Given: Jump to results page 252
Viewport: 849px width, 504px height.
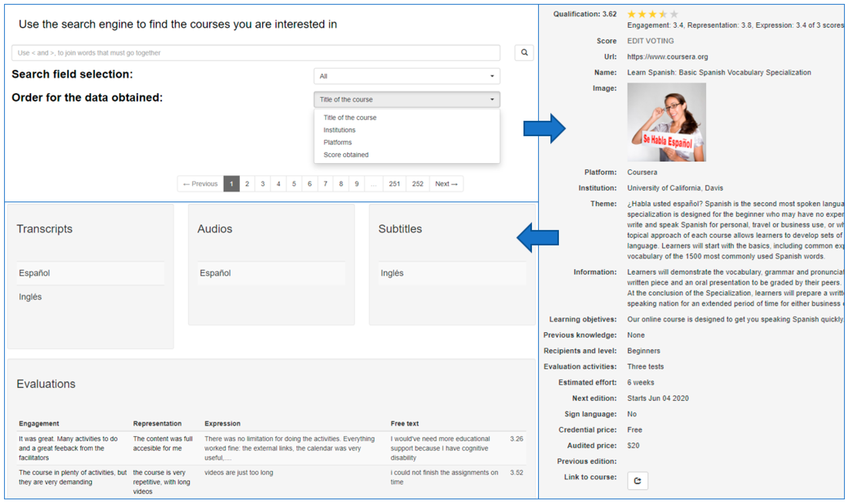Looking at the screenshot, I should tap(417, 184).
